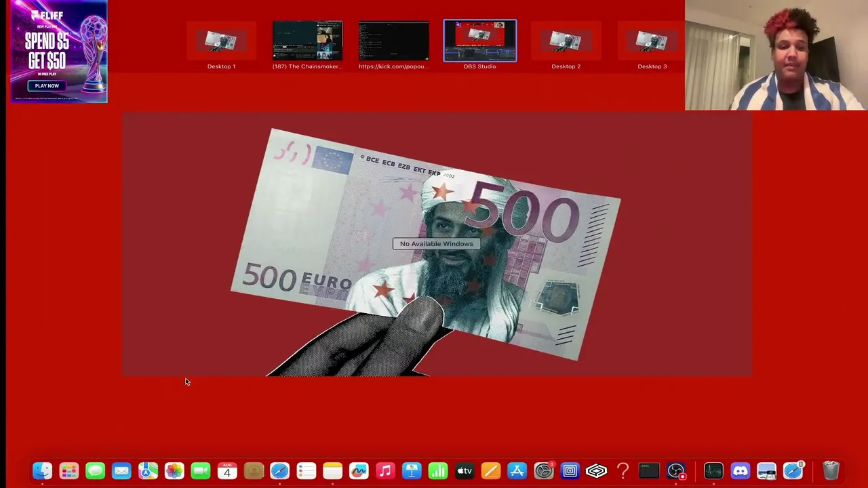Open the Maps app
Viewport: 868px width, 488px height.
148,470
